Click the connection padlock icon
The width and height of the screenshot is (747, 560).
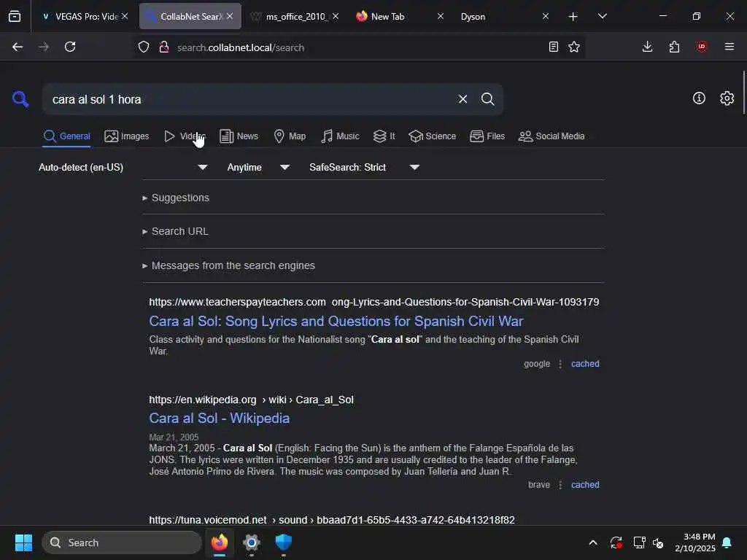tap(164, 47)
